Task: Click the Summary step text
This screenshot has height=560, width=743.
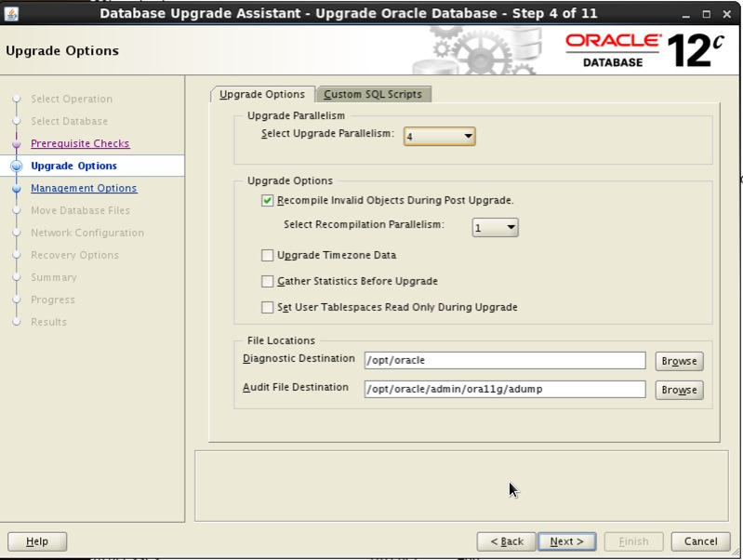Action: [x=54, y=277]
